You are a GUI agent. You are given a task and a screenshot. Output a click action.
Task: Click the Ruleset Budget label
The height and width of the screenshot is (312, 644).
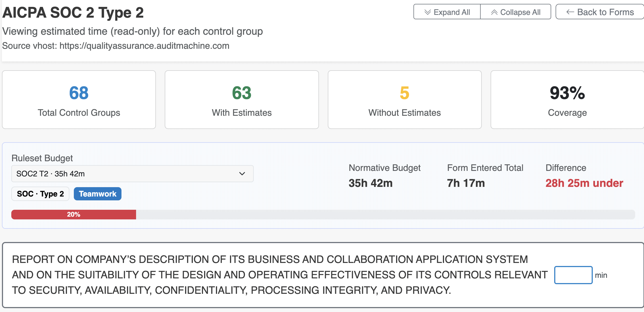tap(42, 158)
